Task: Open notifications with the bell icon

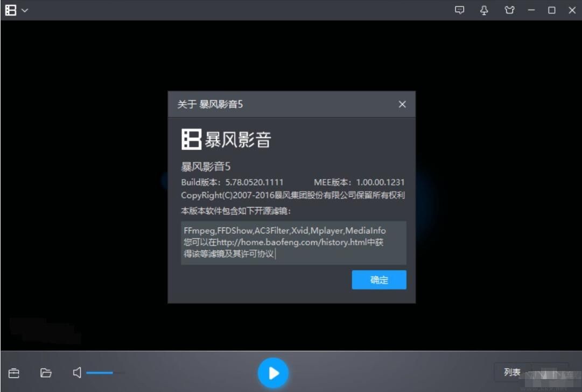Action: [x=485, y=10]
